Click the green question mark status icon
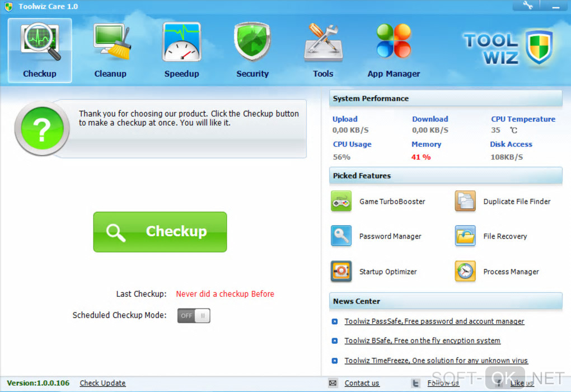Image resolution: width=571 pixels, height=392 pixels. click(x=42, y=128)
